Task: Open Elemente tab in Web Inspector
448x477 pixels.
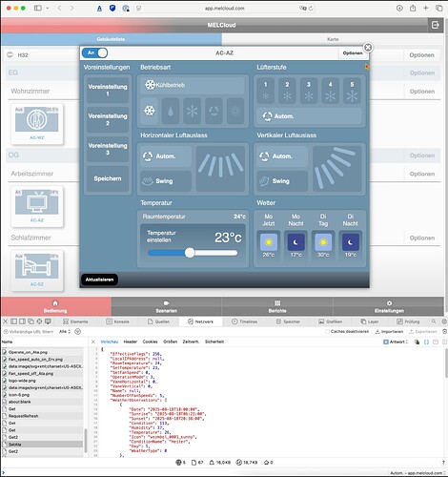Action: point(75,321)
